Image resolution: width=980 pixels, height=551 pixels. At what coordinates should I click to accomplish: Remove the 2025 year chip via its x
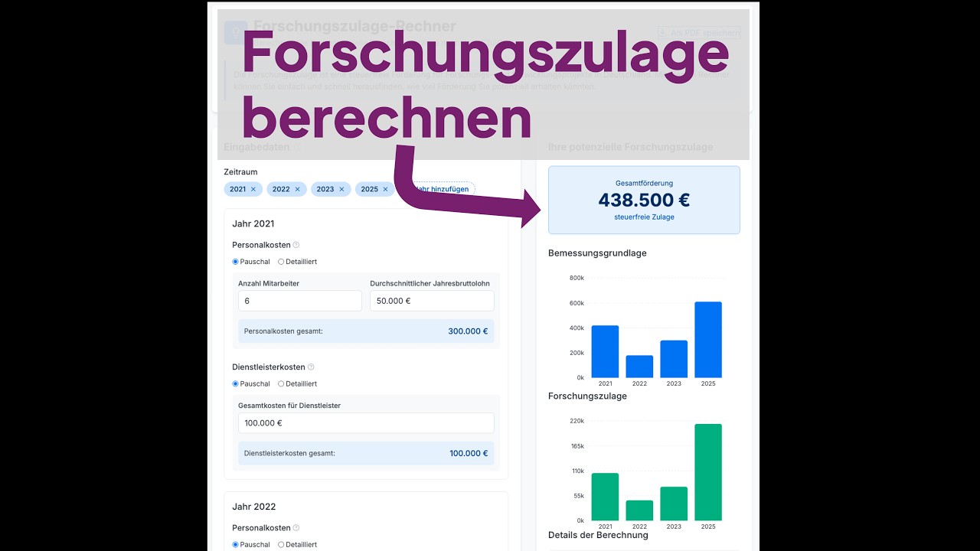pyautogui.click(x=385, y=189)
